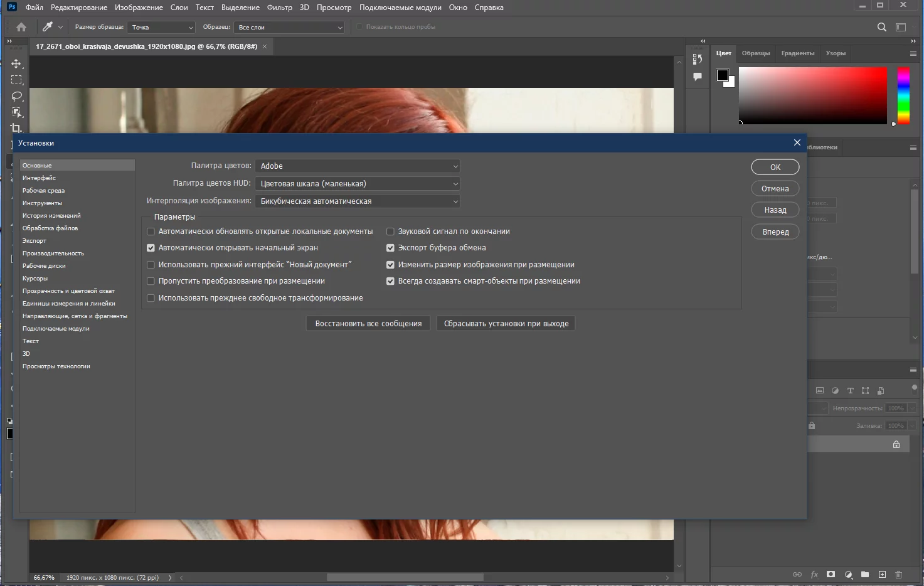This screenshot has width=924, height=586.
Task: Click the New group folder icon
Action: (x=865, y=574)
